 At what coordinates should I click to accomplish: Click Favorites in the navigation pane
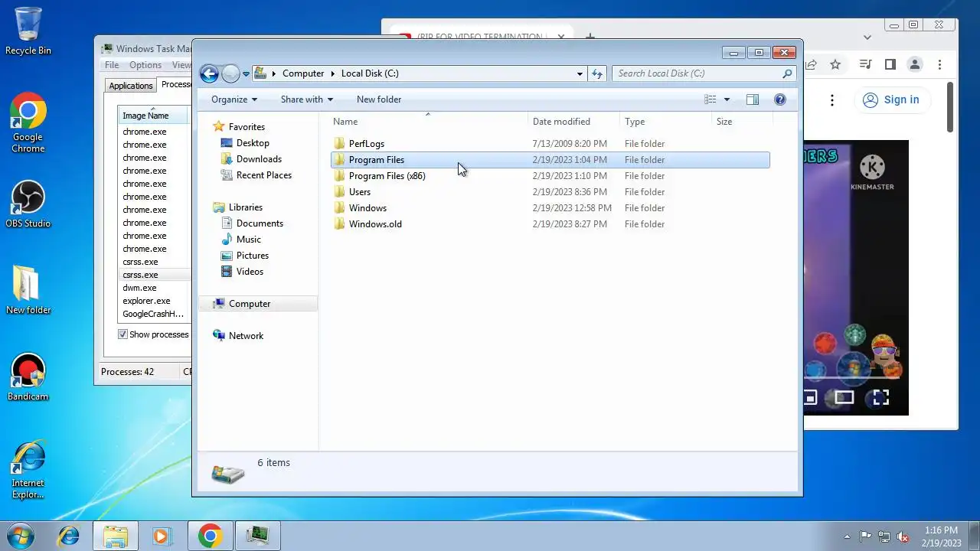click(x=247, y=127)
